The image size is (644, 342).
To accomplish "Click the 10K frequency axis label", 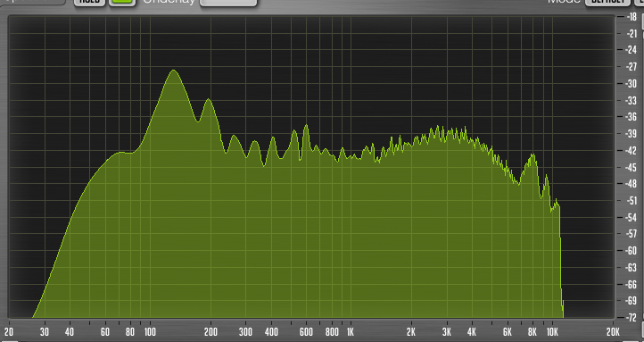I will coord(552,331).
